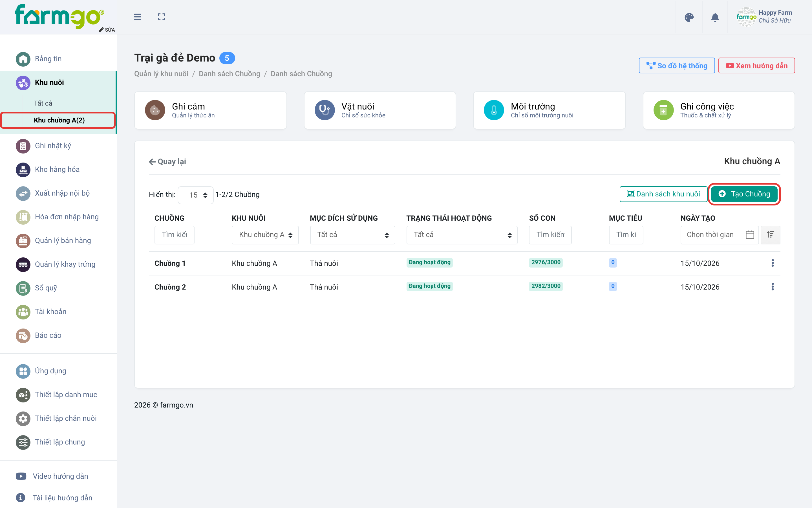
Task: Select Tất cả under Khu nuôi
Action: 43,103
